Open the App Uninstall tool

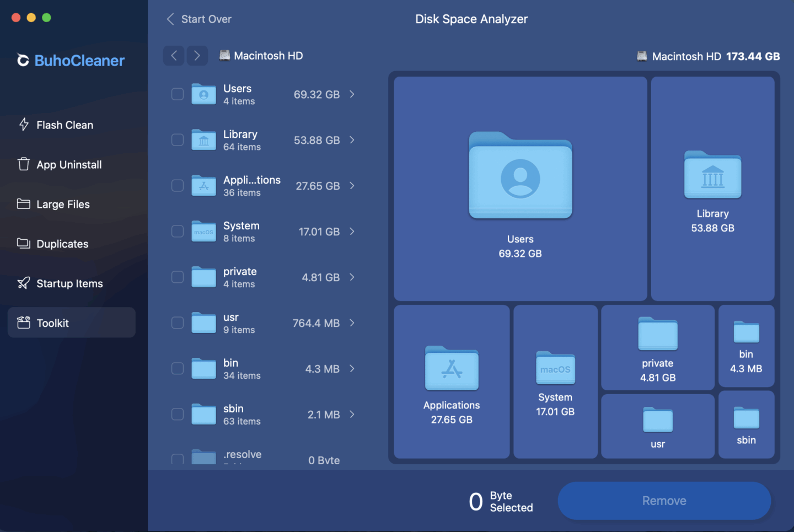click(x=68, y=164)
